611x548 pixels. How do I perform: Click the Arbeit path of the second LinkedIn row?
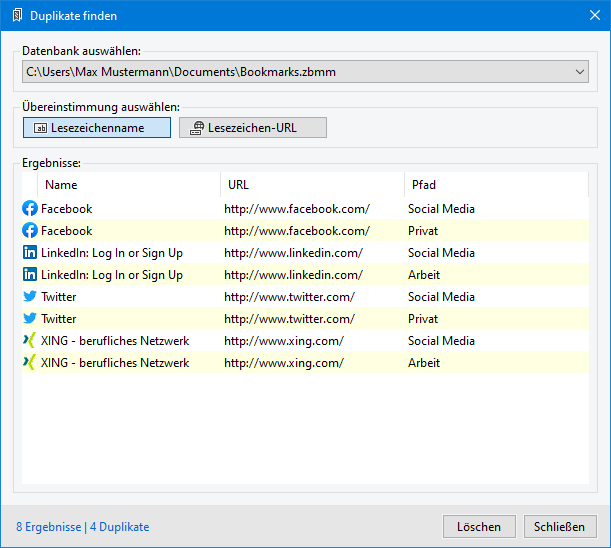tap(424, 275)
